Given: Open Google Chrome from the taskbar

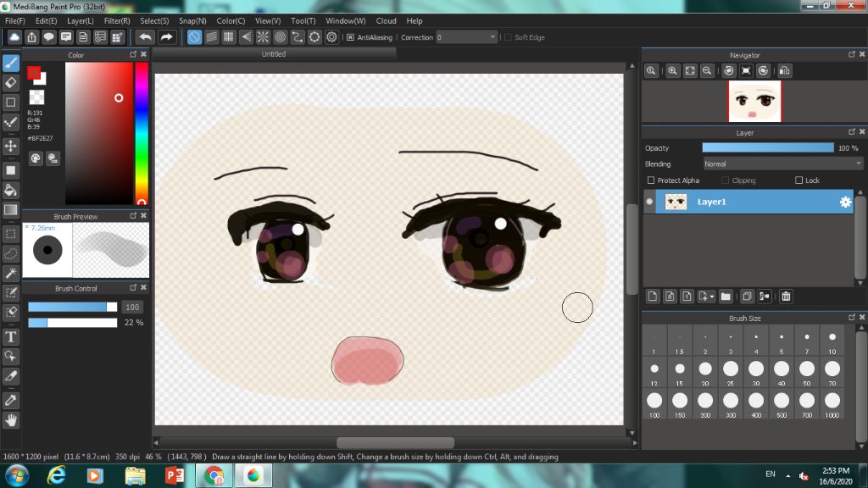Looking at the screenshot, I should (x=214, y=475).
